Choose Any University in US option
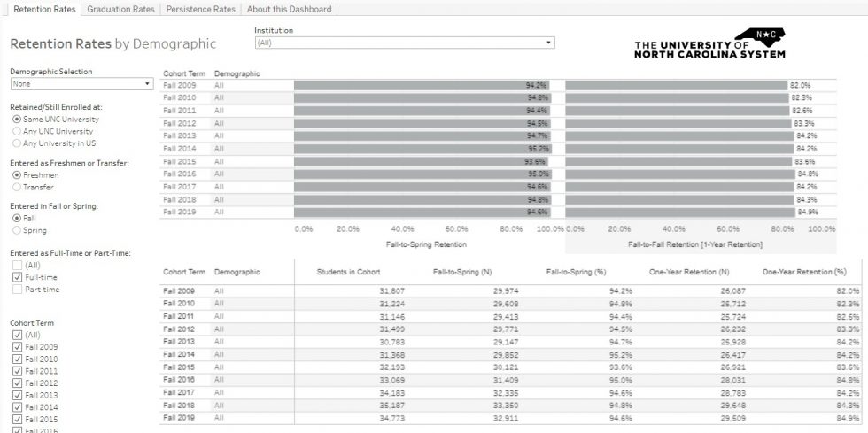This screenshot has height=433, width=868. click(x=17, y=143)
